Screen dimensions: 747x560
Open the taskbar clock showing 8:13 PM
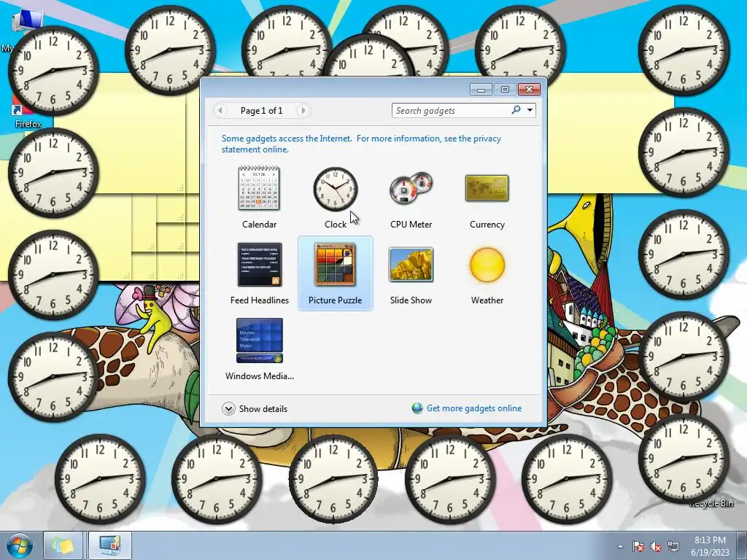(x=710, y=546)
